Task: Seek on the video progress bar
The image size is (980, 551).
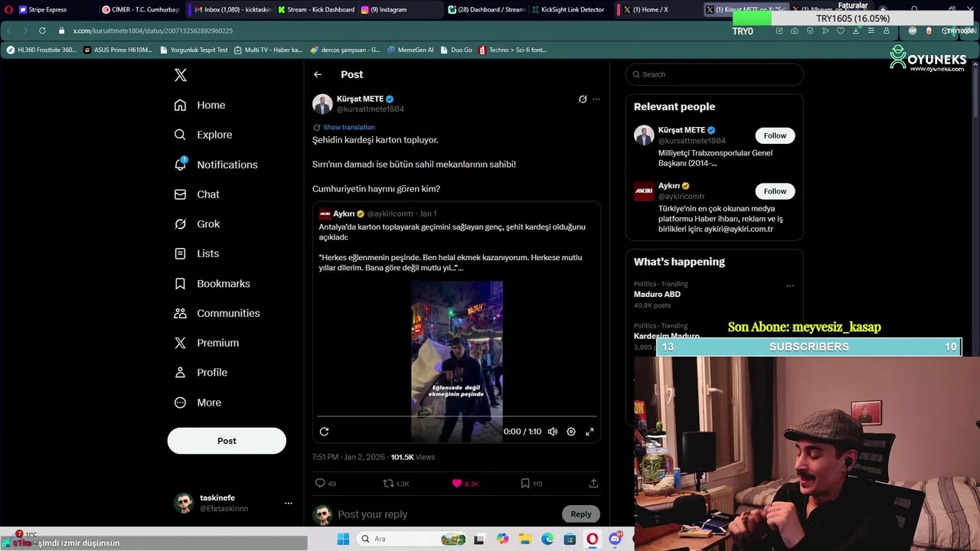Action: click(456, 417)
